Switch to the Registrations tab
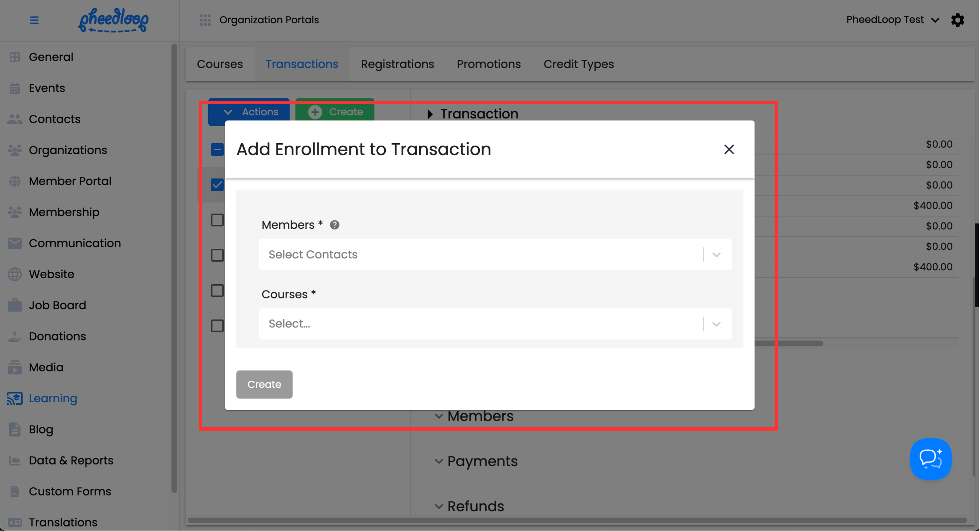Image resolution: width=980 pixels, height=531 pixels. pos(397,64)
